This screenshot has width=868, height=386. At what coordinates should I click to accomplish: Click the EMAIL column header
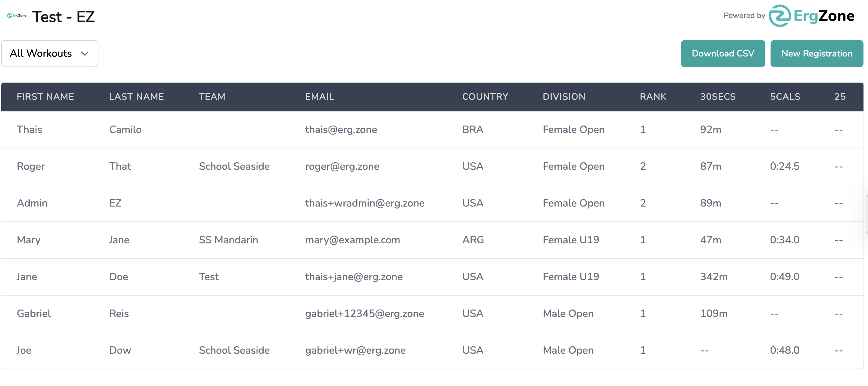coord(319,97)
